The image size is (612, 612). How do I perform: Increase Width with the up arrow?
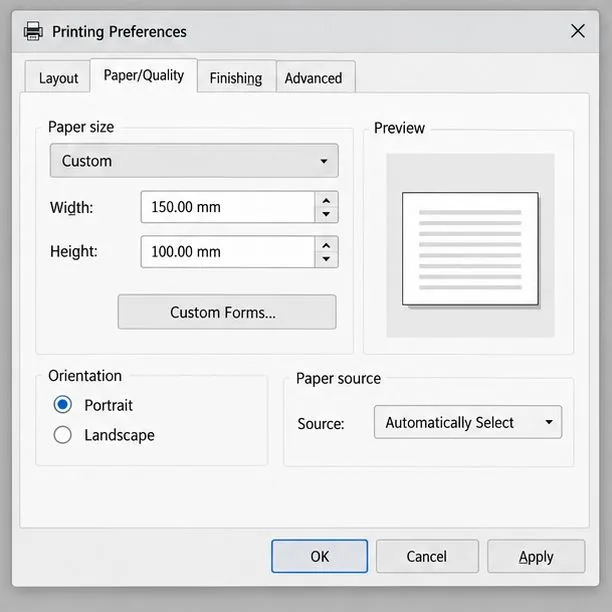pos(326,201)
